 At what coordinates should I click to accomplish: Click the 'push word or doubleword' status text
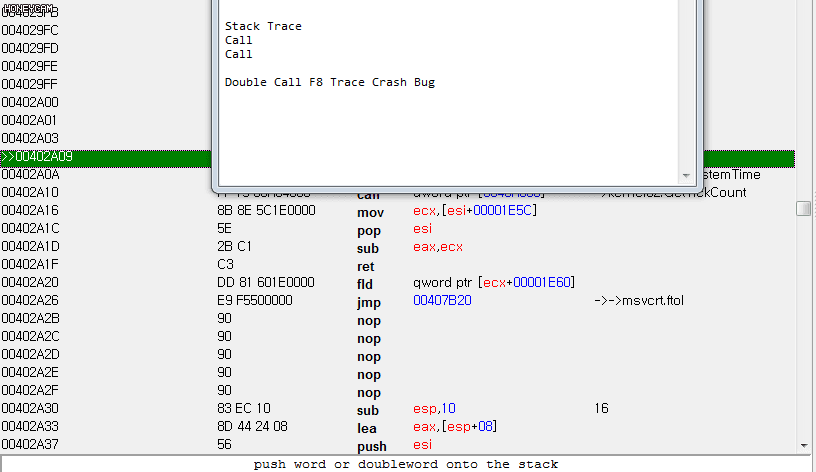[x=405, y=464]
